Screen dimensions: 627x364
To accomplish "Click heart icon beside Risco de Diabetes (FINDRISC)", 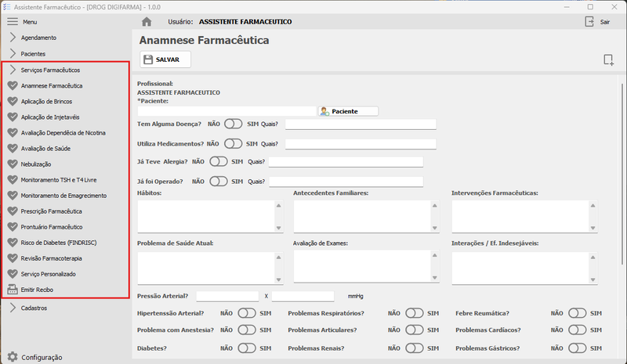I will [13, 243].
